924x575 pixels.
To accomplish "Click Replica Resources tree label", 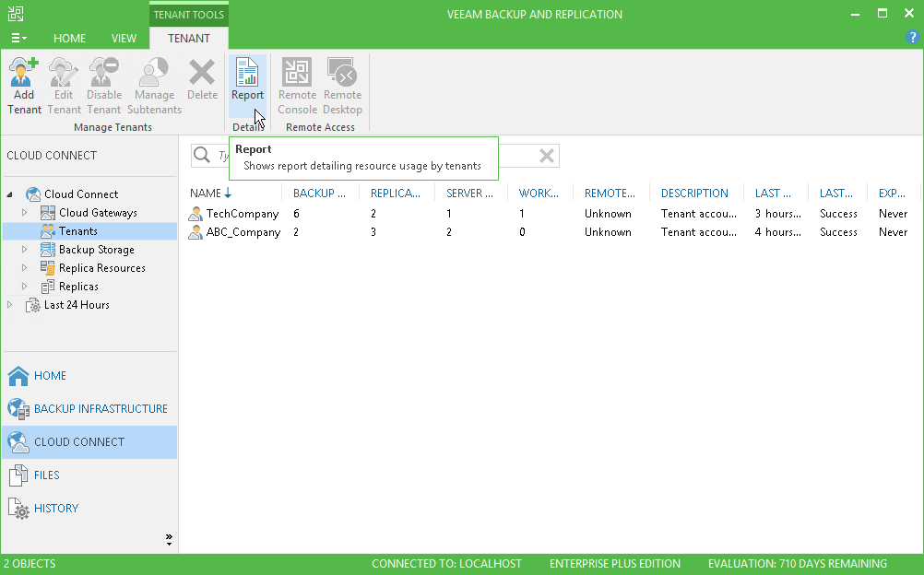I will [102, 268].
